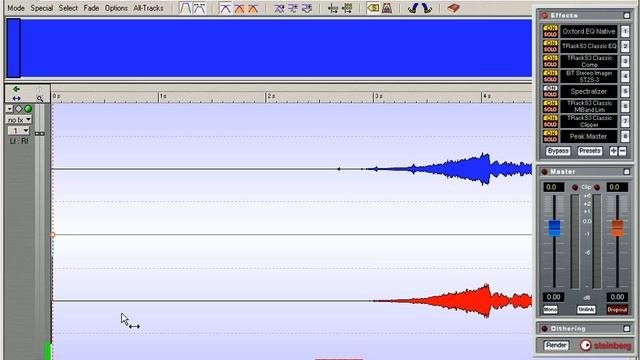640x360 pixels.
Task: Open the Fade menu
Action: [91, 8]
